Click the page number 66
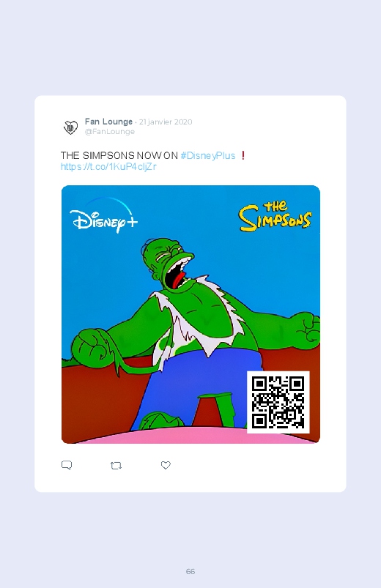 [x=190, y=571]
